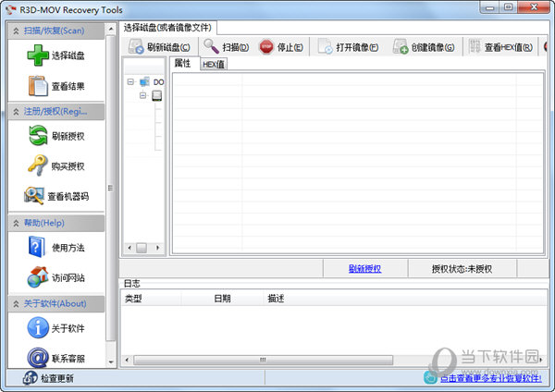Switch to the 属性 (Properties) tab
The width and height of the screenshot is (555, 392).
(182, 63)
